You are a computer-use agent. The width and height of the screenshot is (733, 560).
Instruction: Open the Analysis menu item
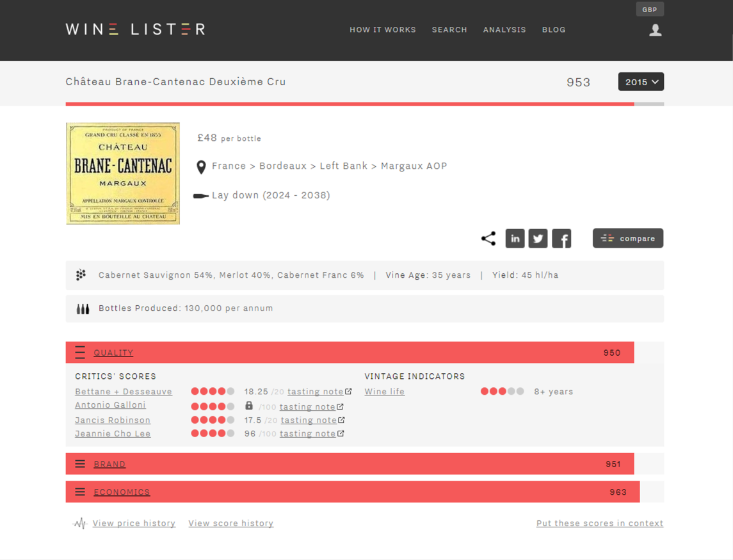point(504,29)
